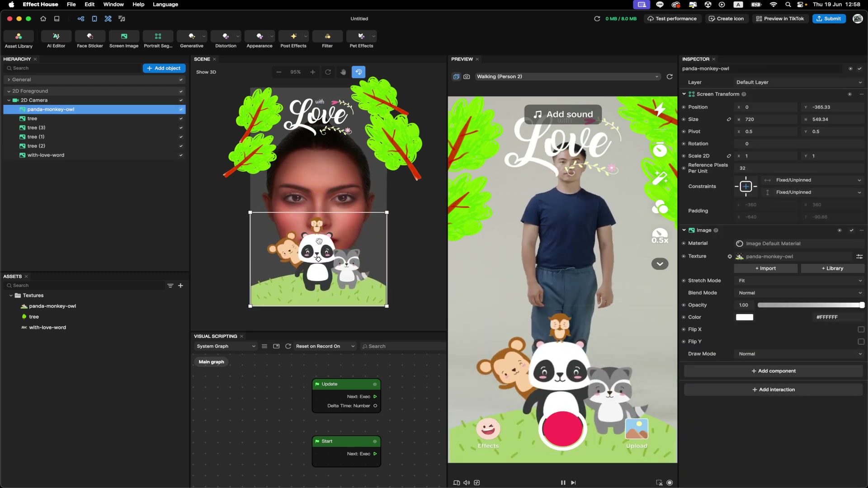Image resolution: width=868 pixels, height=488 pixels.
Task: Enable the Flip Y checkbox
Action: pyautogui.click(x=861, y=342)
